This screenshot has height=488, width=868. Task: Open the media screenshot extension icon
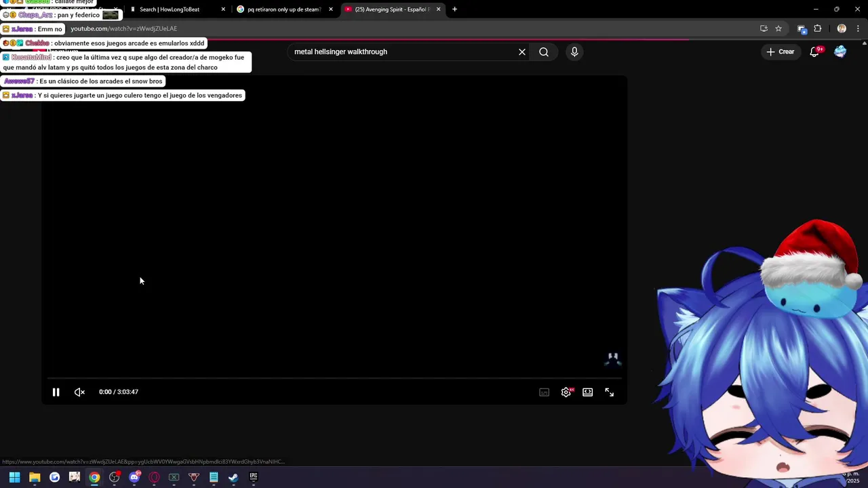tap(802, 28)
